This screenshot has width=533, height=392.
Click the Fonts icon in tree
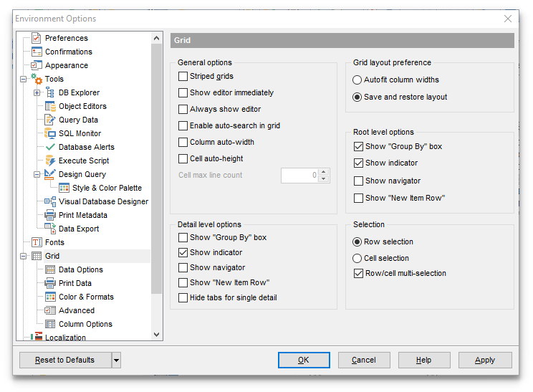37,242
